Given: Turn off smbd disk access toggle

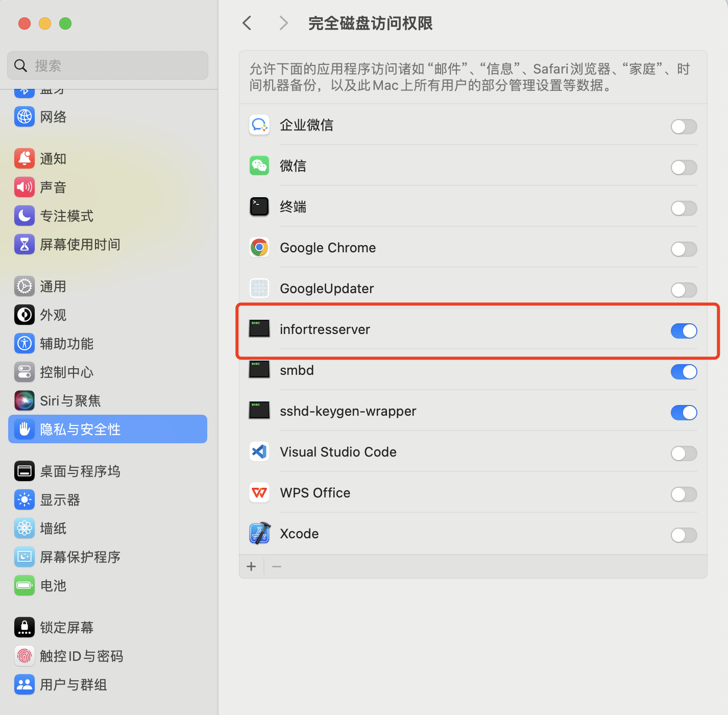Looking at the screenshot, I should tap(684, 372).
